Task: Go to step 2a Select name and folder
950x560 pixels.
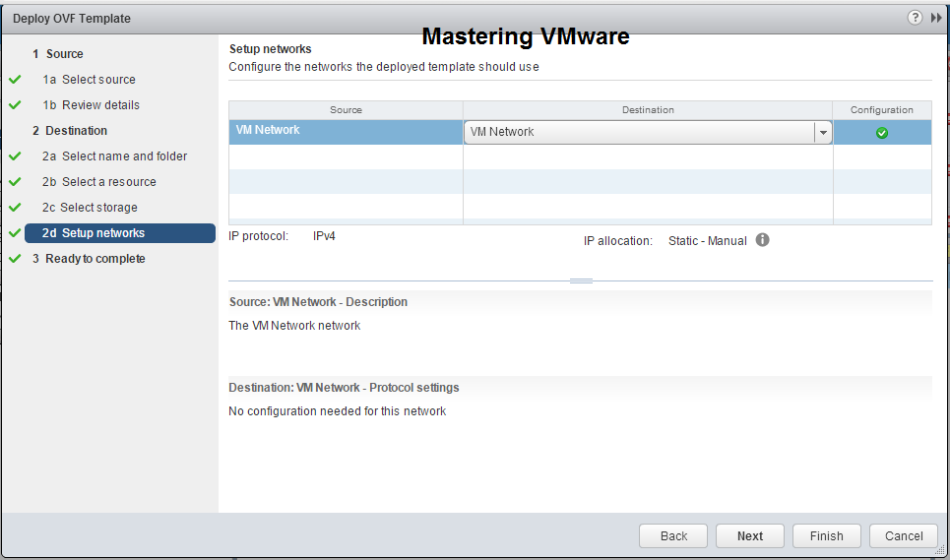Action: click(114, 156)
